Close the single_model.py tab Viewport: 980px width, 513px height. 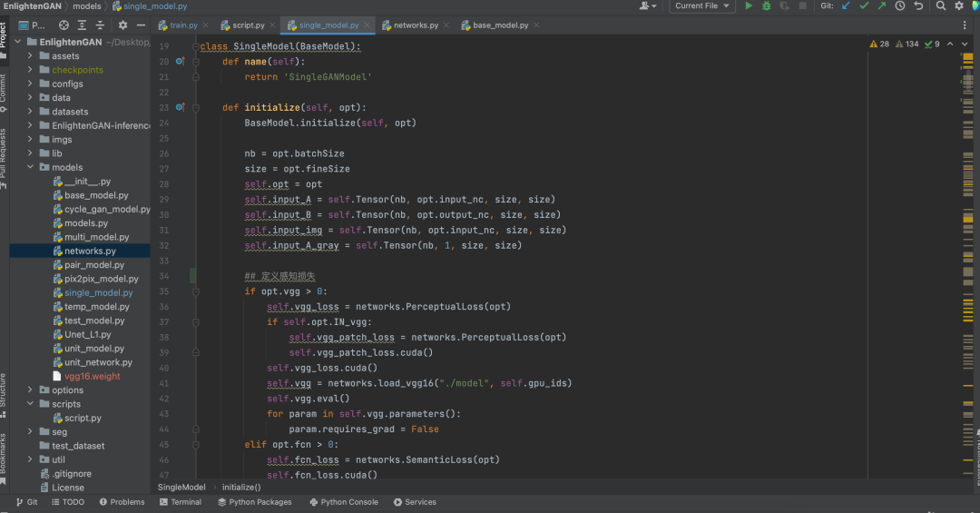[x=367, y=25]
